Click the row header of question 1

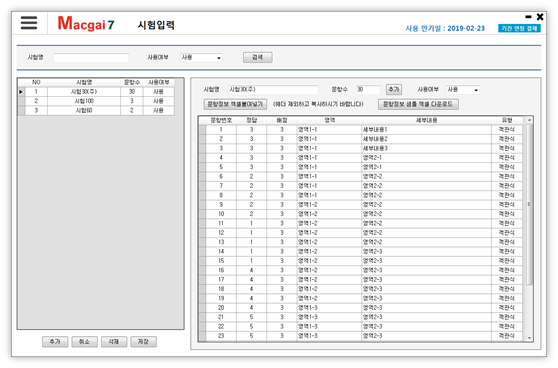(202, 130)
